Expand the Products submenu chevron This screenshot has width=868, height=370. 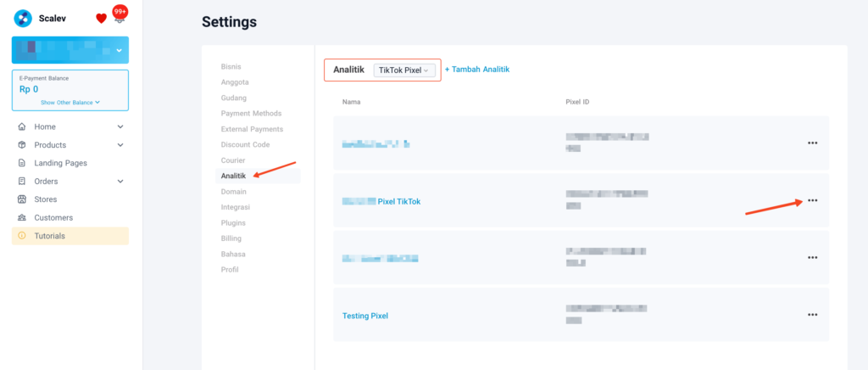click(x=120, y=145)
